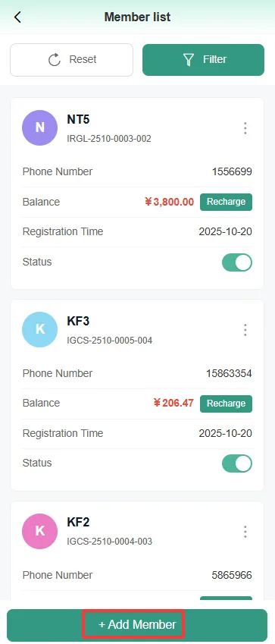The width and height of the screenshot is (275, 644).
Task: Open the three-dot menu for KF2
Action: click(x=245, y=532)
